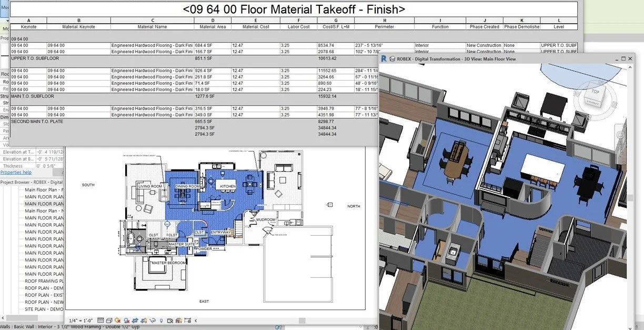This screenshot has width=644, height=330.
Task: Select the KITCHEN room tag in the floor plan
Action: [228, 187]
